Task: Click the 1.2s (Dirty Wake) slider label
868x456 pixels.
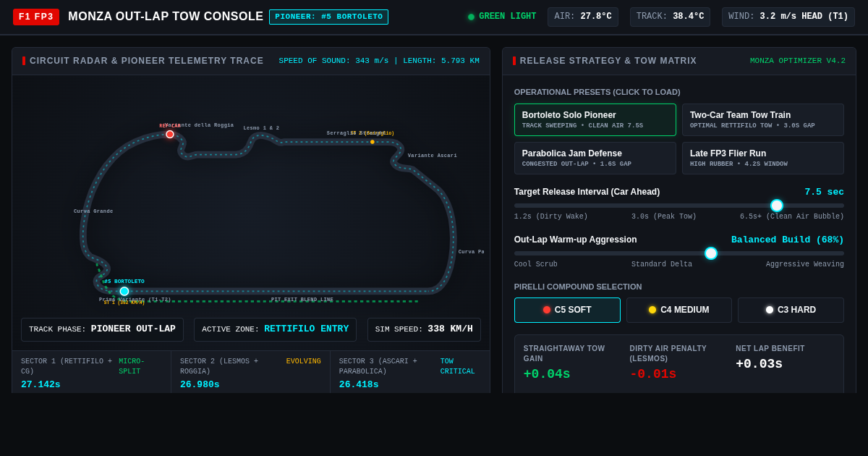Action: click(x=551, y=217)
